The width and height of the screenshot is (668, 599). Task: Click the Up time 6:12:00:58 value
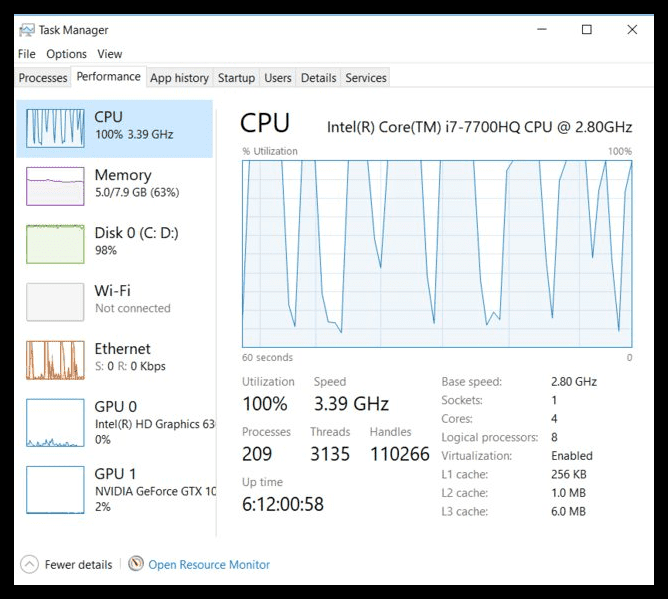283,504
